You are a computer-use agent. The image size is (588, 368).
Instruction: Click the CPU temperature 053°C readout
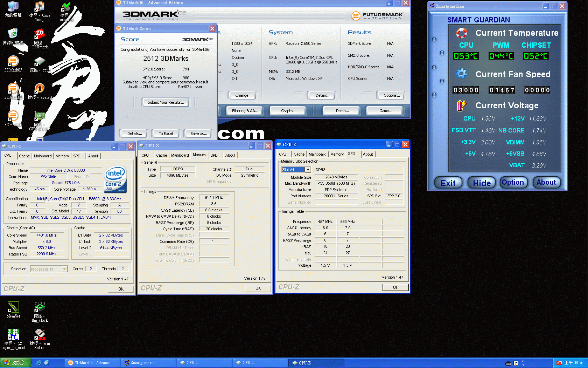click(465, 56)
